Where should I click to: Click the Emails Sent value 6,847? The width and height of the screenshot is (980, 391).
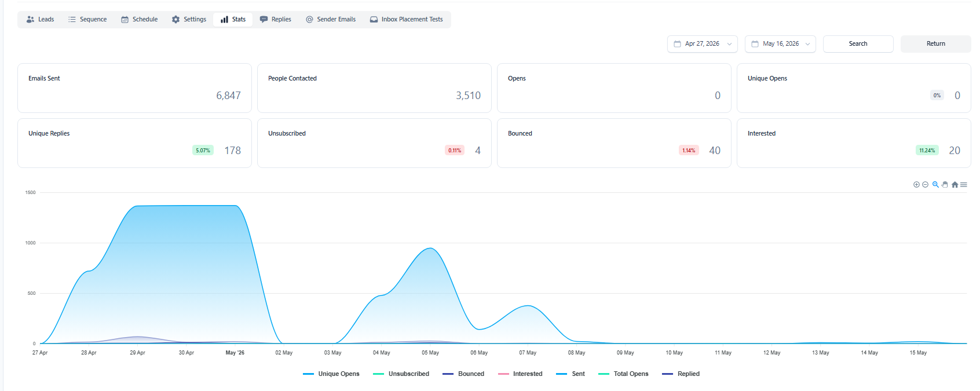[x=228, y=96]
